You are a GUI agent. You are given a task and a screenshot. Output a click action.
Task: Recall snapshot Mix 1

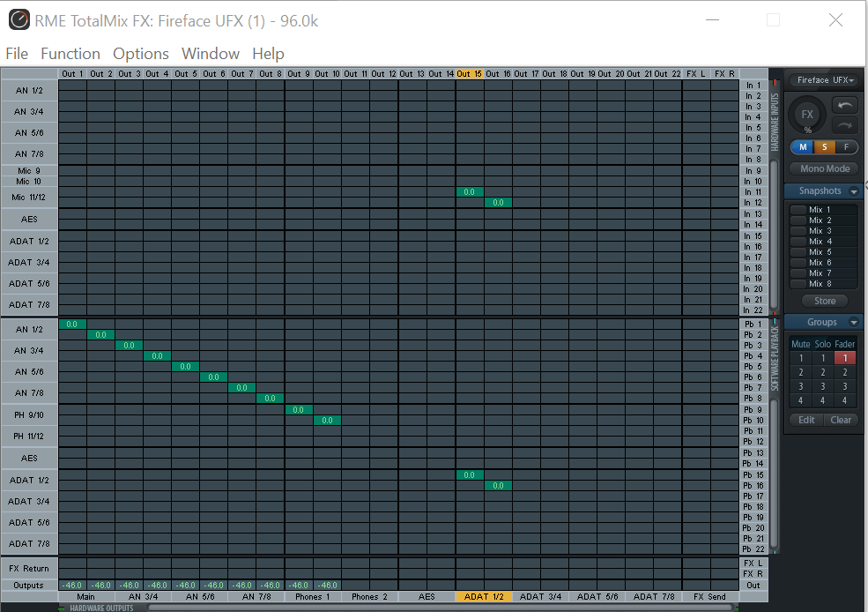coord(823,209)
